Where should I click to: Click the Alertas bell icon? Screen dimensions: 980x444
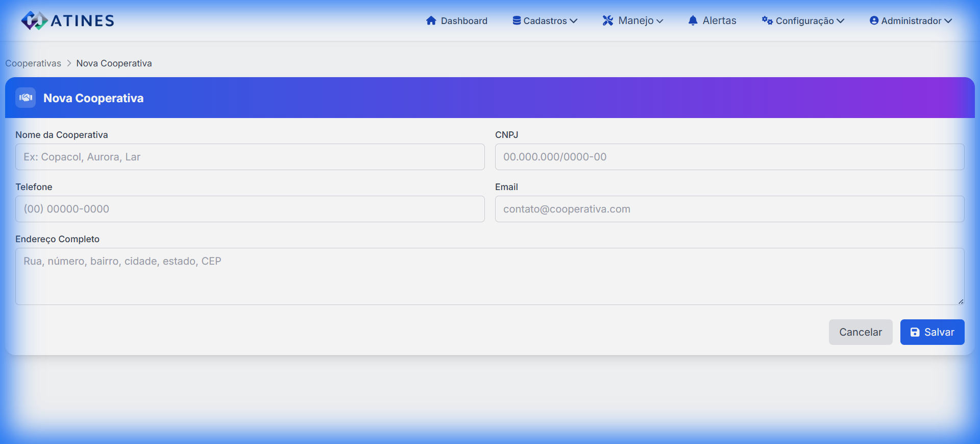tap(693, 20)
